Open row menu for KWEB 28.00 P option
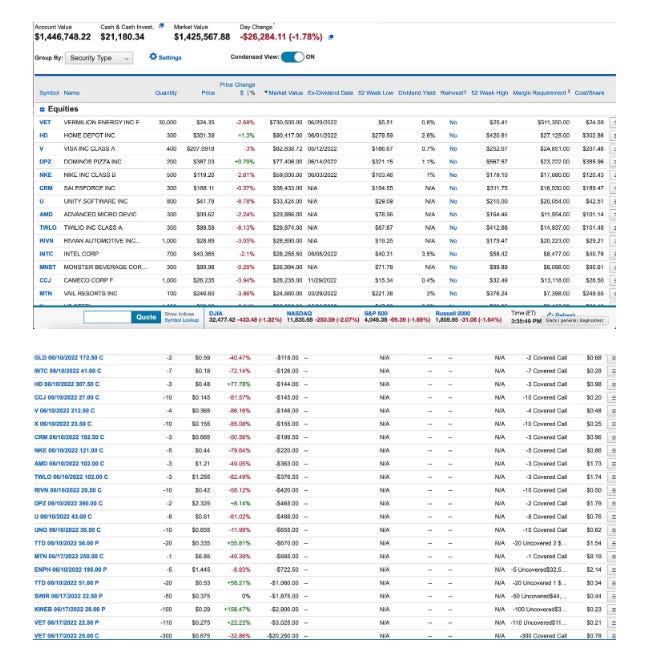The image size is (669, 652). coord(614,610)
